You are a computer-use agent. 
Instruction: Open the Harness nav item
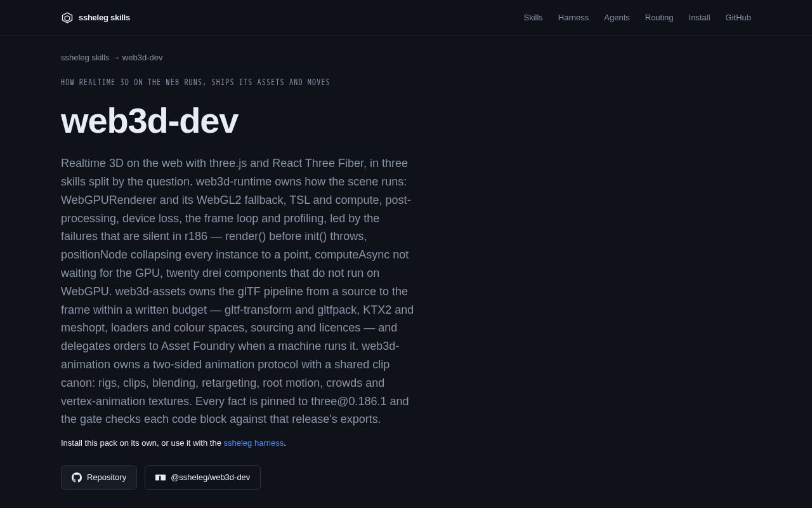pyautogui.click(x=573, y=18)
